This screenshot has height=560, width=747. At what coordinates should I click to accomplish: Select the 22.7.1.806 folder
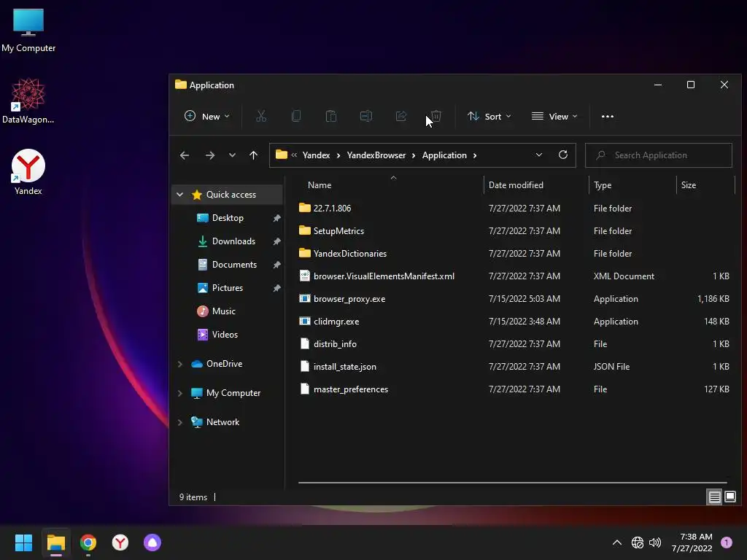[514, 208]
